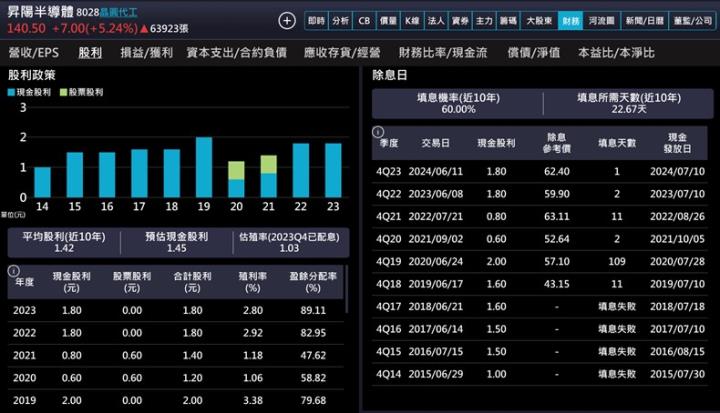Switch to 損益/獲利 sub-tab
The width and height of the screenshot is (720, 413).
click(x=146, y=53)
